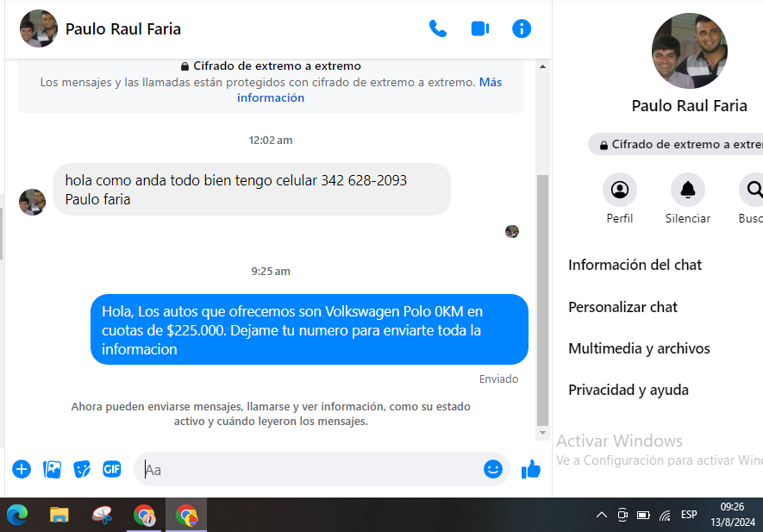This screenshot has height=532, width=763.
Task: Open Microsoft Edge from taskbar
Action: (17, 515)
